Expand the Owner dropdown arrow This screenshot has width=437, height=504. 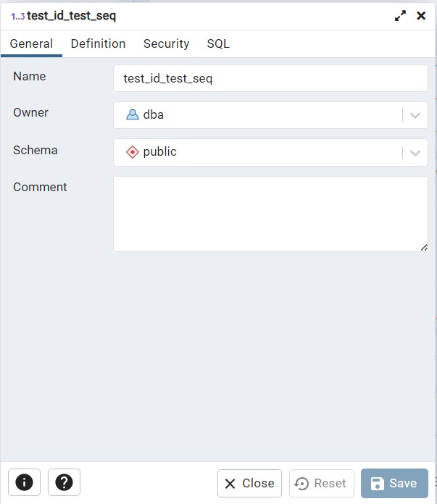pyautogui.click(x=415, y=115)
